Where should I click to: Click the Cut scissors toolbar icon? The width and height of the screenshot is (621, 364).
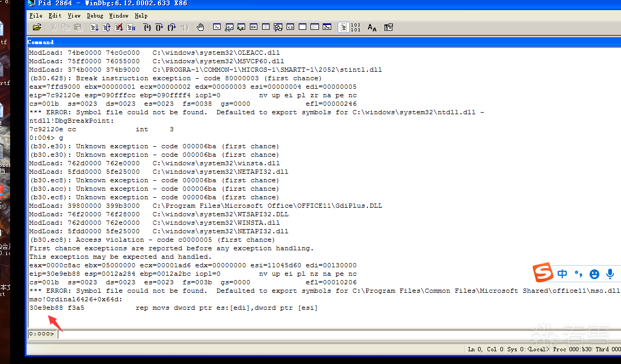pos(54,27)
